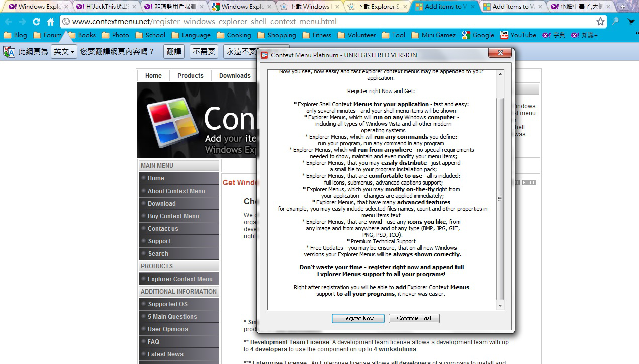Open the Download sidebar link

[178, 204]
